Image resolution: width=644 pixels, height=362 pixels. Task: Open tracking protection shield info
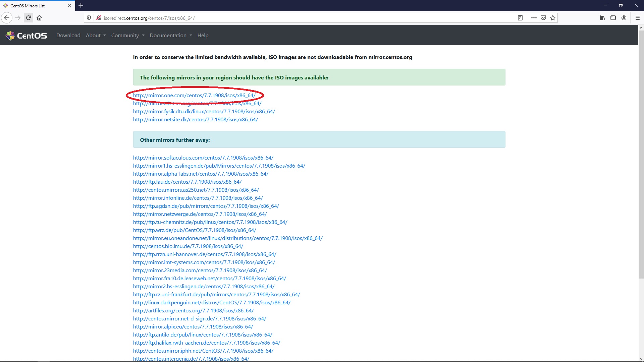click(89, 18)
